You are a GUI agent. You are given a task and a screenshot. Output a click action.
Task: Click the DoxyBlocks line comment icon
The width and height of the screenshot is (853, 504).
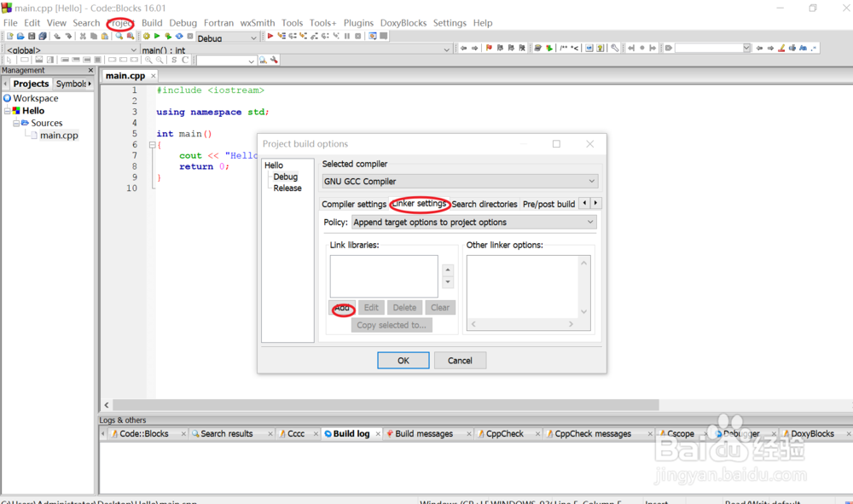(x=574, y=48)
